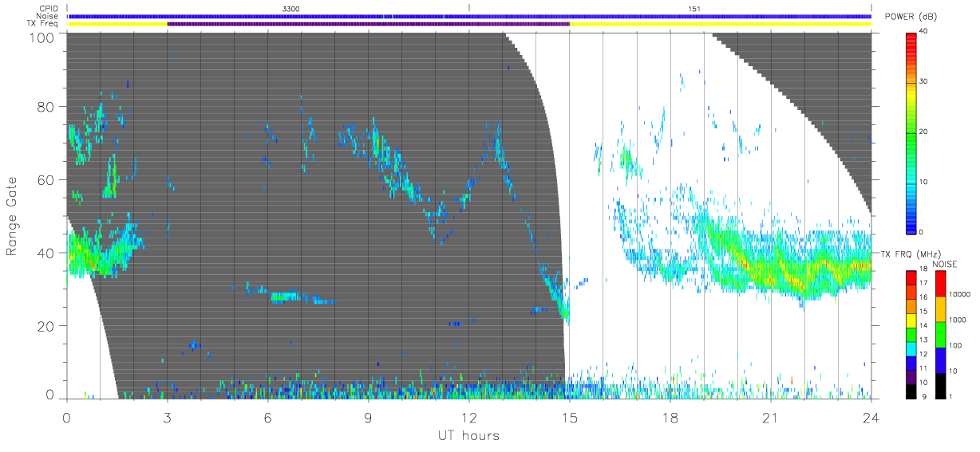The image size is (980, 452).
Task: Click the "CPID" label above the plot
Action: (49, 8)
